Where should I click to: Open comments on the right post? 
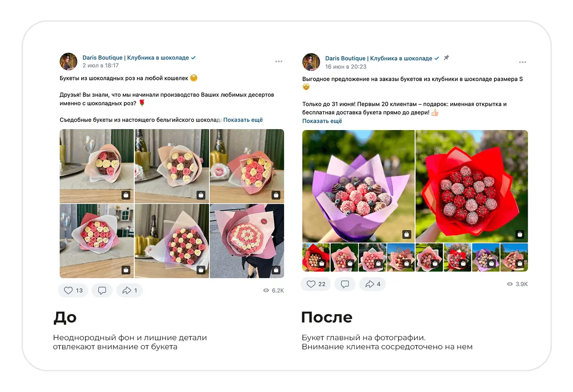click(345, 284)
